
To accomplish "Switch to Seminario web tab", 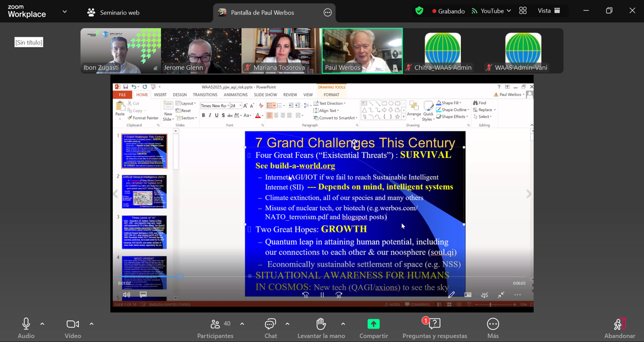I will 113,13.
